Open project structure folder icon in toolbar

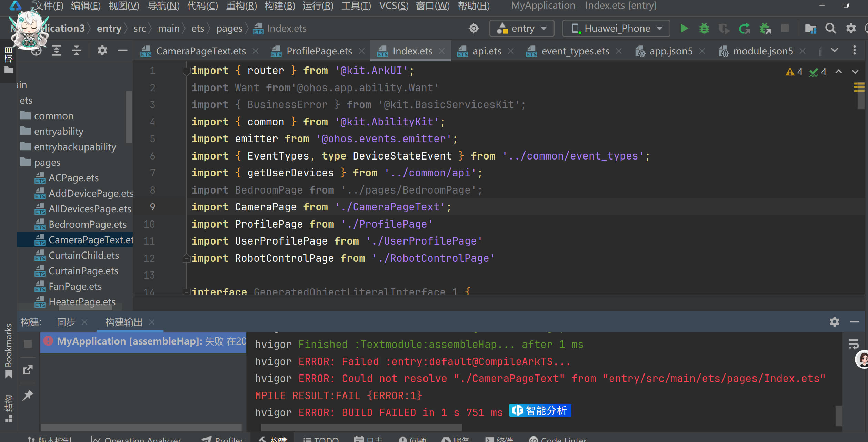pos(810,28)
